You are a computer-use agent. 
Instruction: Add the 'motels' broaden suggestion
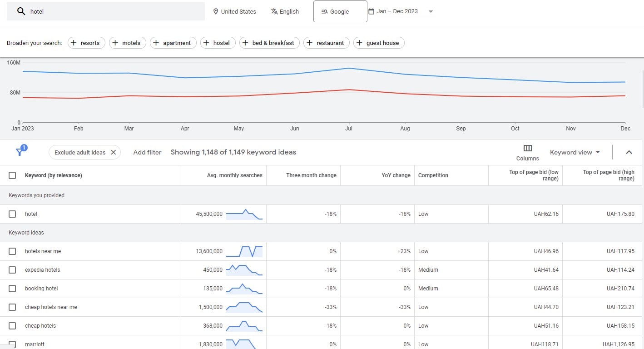pos(128,43)
